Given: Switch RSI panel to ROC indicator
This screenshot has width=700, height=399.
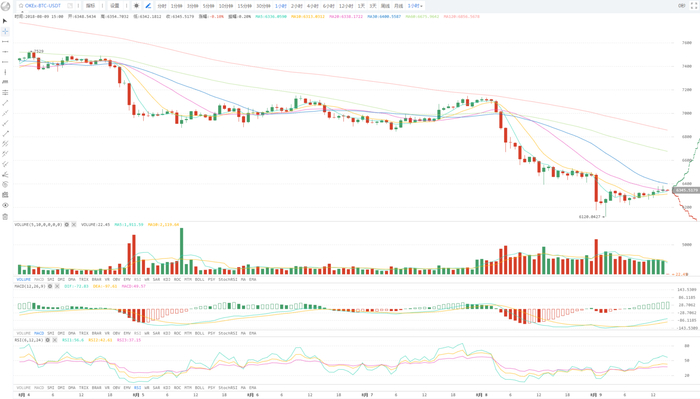Looking at the screenshot, I should tap(177, 387).
